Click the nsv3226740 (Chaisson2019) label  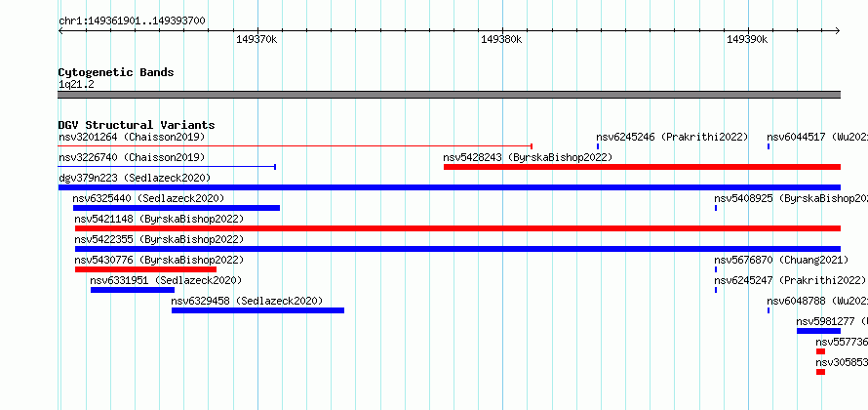132,157
